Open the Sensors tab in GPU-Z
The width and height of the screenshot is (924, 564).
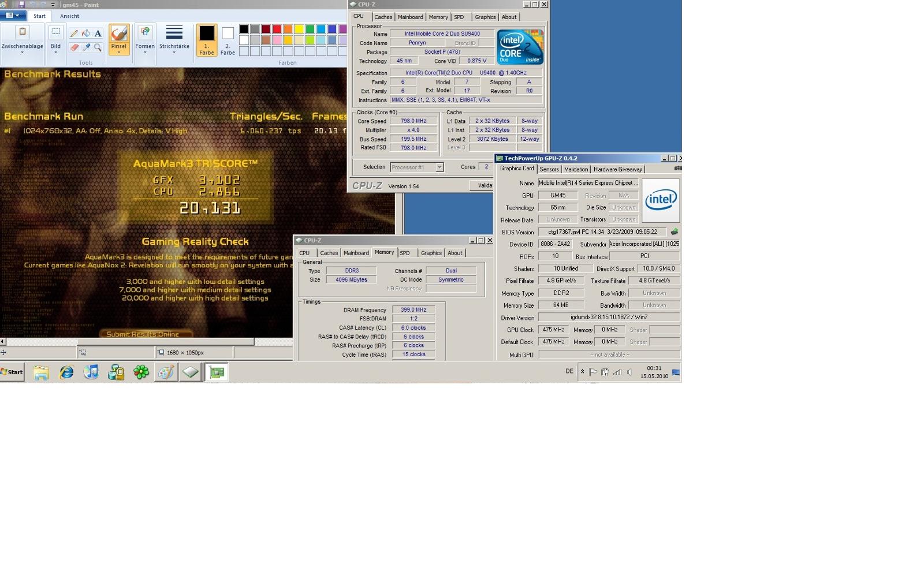(x=549, y=169)
